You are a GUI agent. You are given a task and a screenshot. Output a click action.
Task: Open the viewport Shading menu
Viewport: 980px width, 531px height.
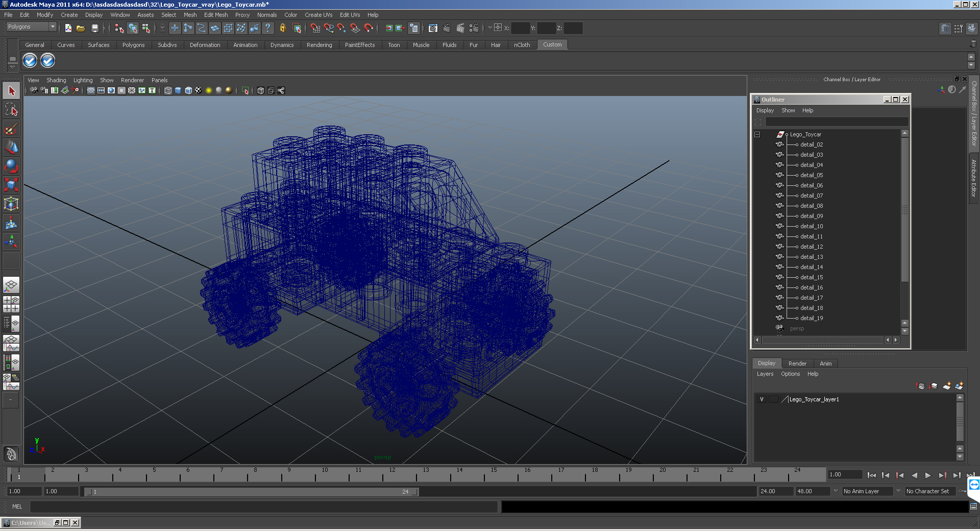pos(56,80)
